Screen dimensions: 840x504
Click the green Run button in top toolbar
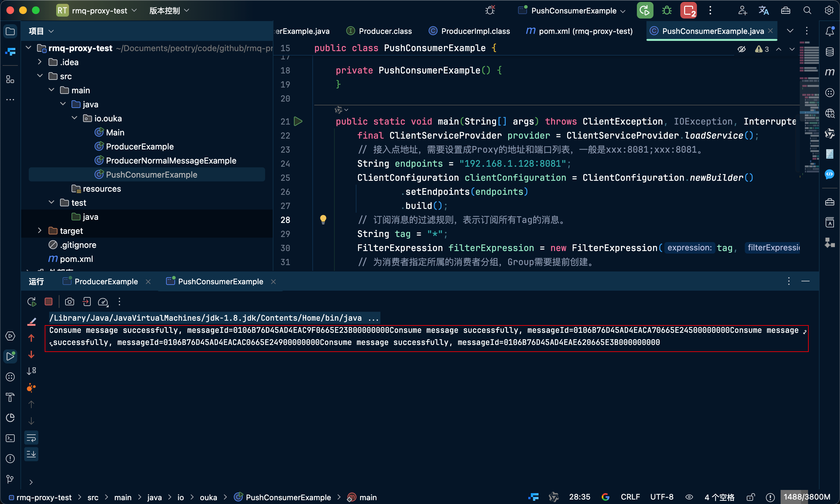click(x=645, y=11)
